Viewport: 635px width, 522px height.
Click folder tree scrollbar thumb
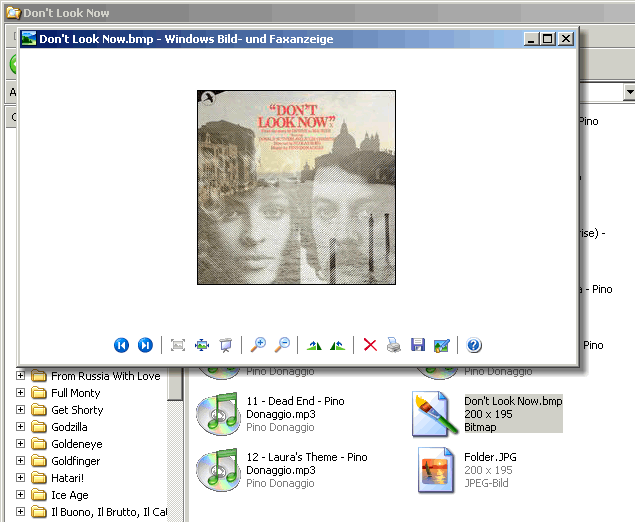coord(175,384)
